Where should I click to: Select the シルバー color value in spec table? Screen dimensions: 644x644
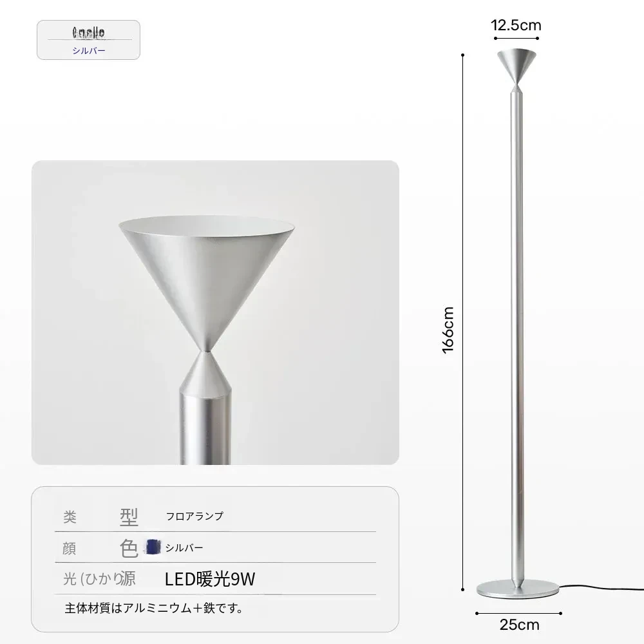point(184,547)
